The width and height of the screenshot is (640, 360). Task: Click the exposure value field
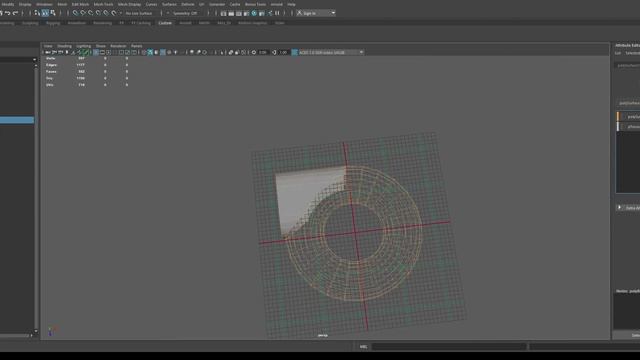click(x=263, y=52)
